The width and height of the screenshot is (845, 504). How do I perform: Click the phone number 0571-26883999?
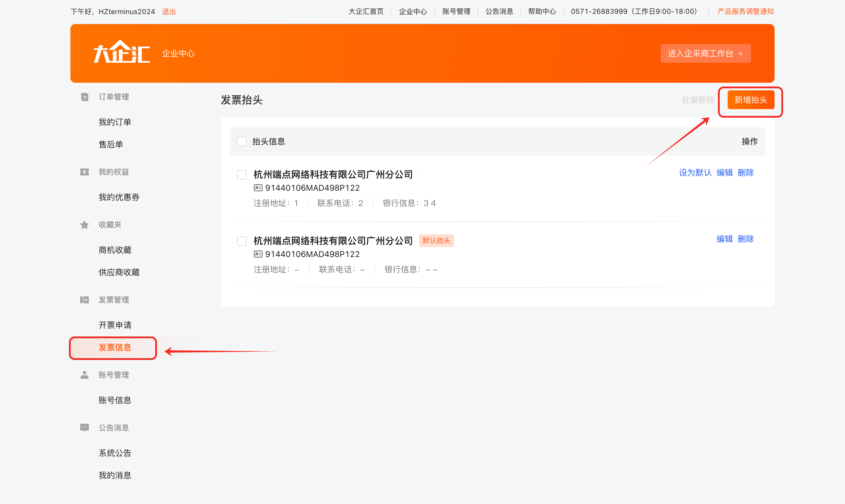(599, 11)
